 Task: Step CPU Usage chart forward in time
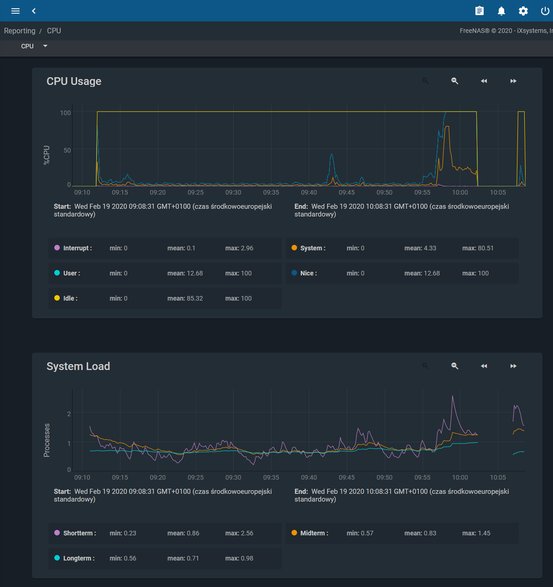pos(513,81)
